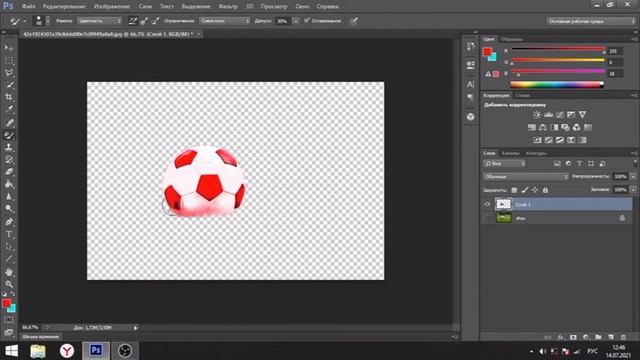Open the Допуск tolerance slider arrow
The width and height of the screenshot is (640, 360).
click(295, 21)
